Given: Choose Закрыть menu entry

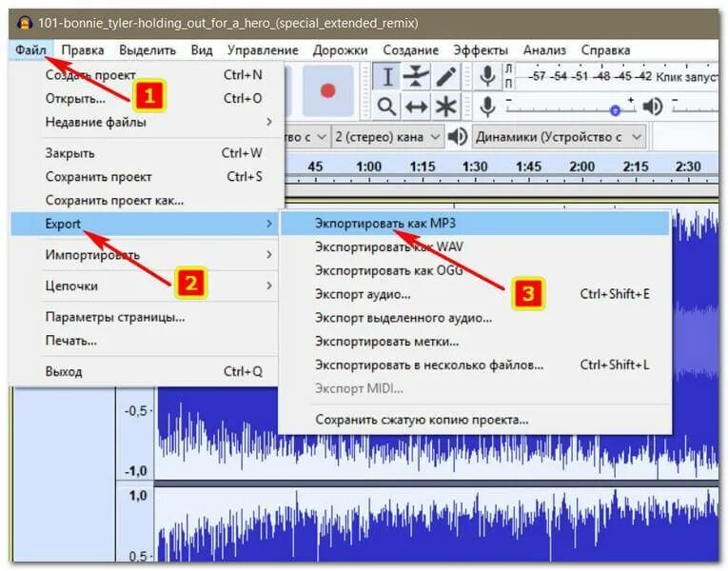Looking at the screenshot, I should [x=148, y=152].
